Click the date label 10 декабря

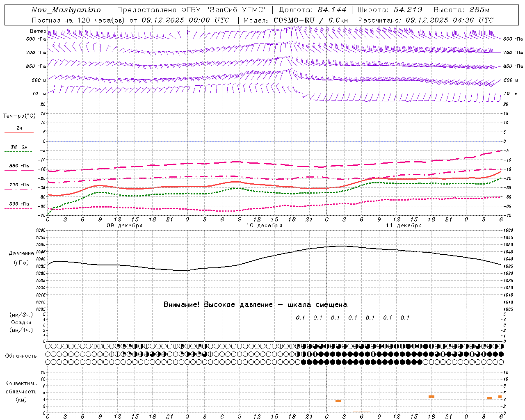264,226
